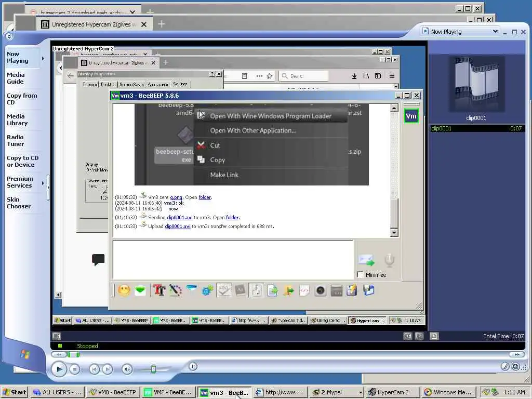Switch to ALL USERS taskbar window
Image resolution: width=532 pixels, height=399 pixels.
(57, 392)
